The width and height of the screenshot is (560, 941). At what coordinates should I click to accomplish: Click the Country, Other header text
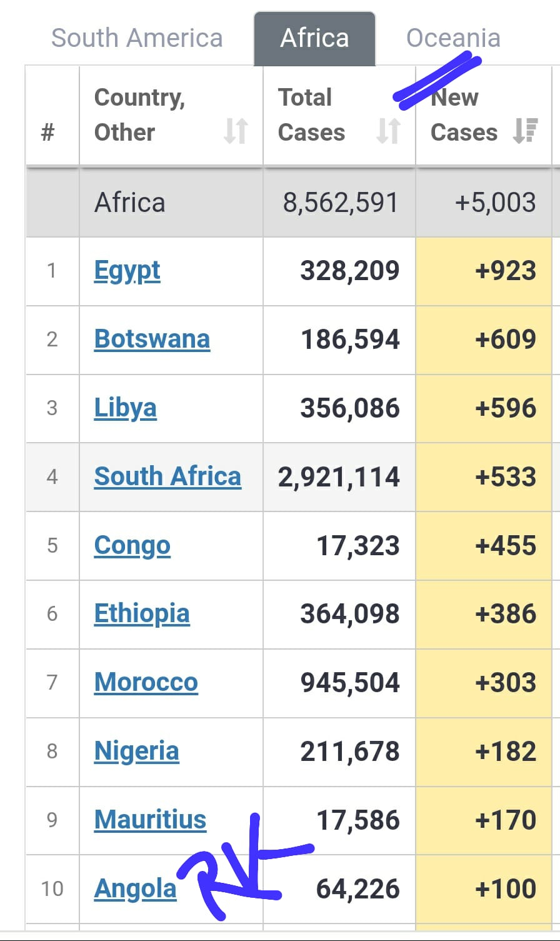pyautogui.click(x=139, y=115)
